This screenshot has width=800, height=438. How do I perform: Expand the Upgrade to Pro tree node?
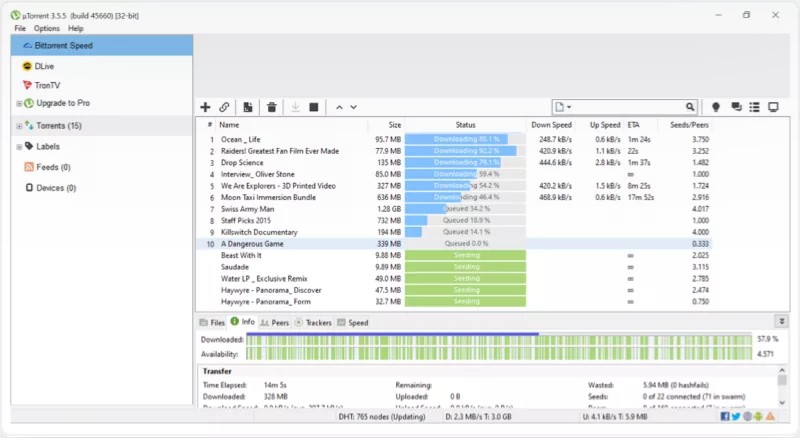[19, 104]
